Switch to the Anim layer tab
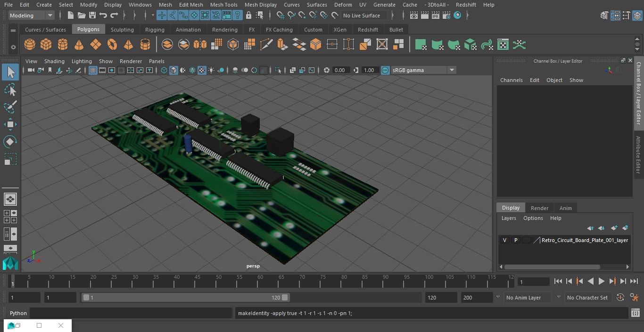 coord(565,208)
